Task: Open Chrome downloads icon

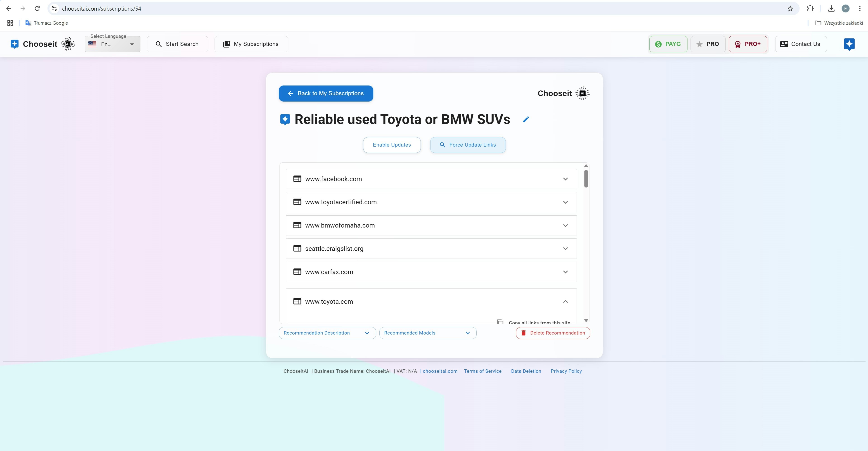Action: tap(831, 9)
